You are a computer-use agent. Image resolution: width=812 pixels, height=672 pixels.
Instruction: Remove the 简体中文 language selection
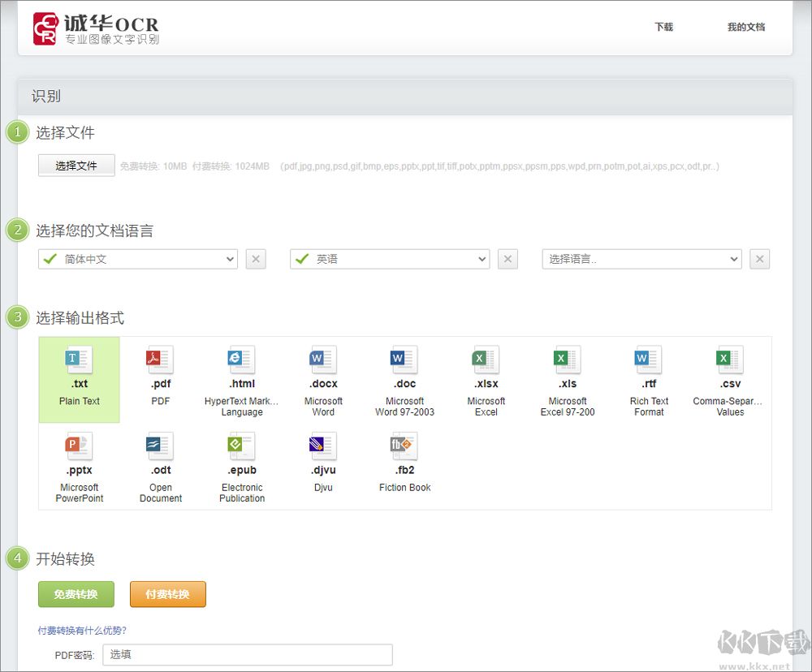point(256,259)
